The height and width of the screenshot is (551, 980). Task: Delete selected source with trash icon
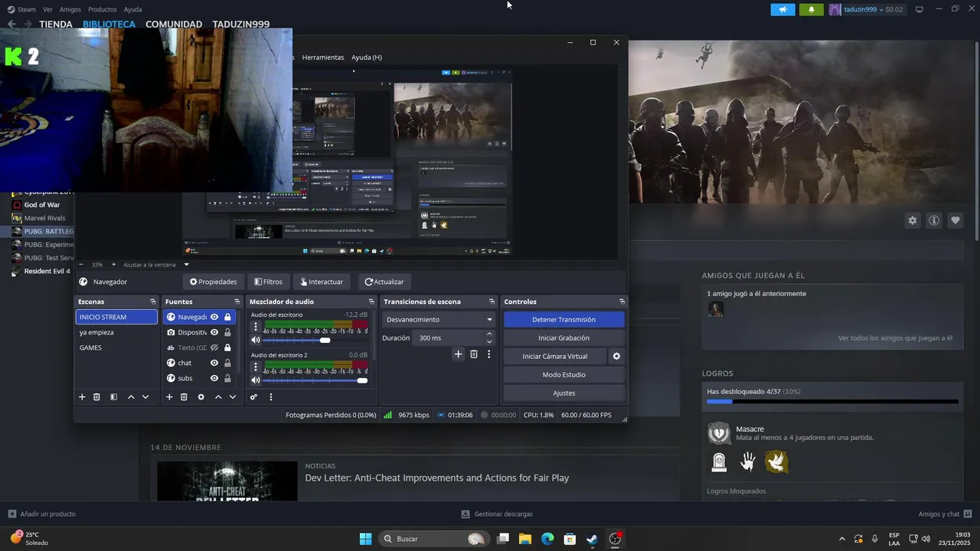coord(184,397)
